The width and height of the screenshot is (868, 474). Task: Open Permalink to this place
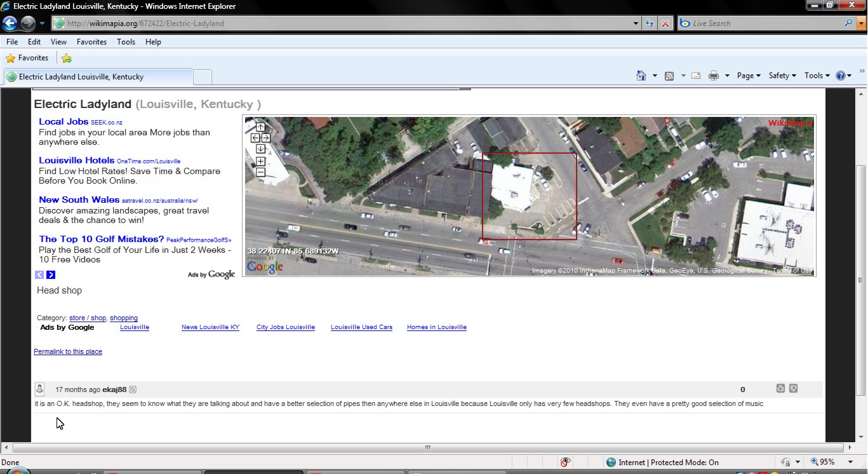click(x=68, y=351)
